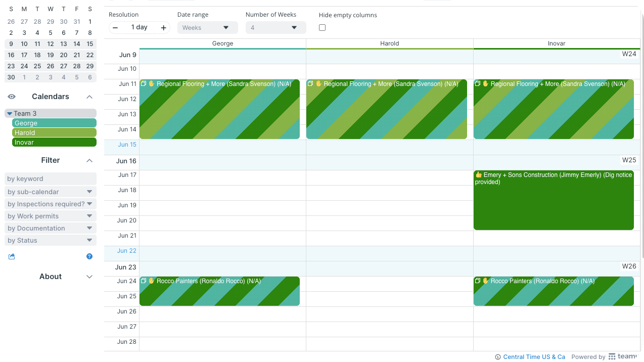Viewport: 644px width, 362px height.
Task: Click the eye icon beside Calendars
Action: [12, 97]
